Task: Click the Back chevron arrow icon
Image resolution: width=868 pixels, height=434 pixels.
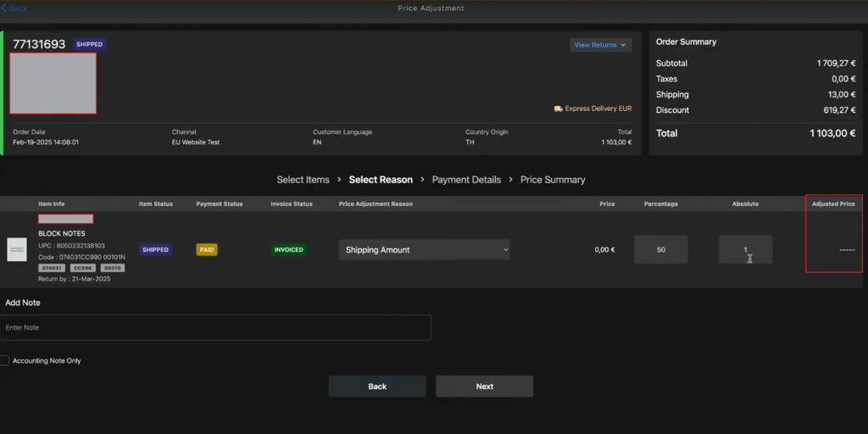Action: (4, 8)
